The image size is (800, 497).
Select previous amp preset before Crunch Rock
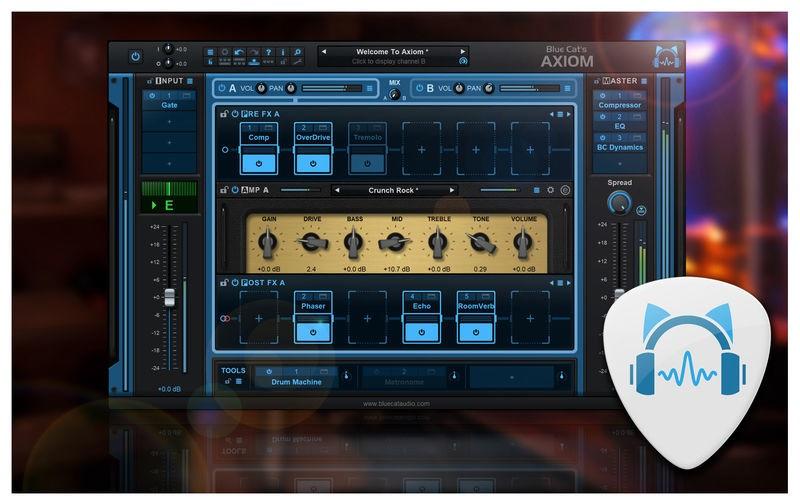coord(337,190)
